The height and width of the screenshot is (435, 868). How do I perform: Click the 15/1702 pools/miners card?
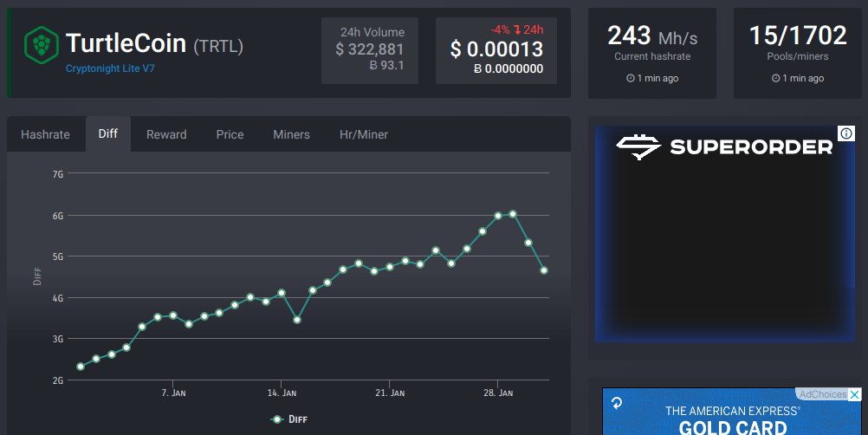pos(798,53)
